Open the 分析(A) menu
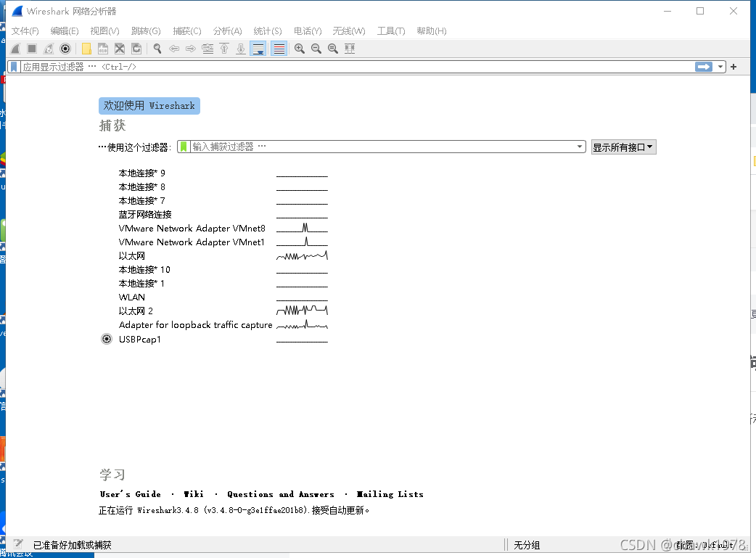 [x=228, y=31]
